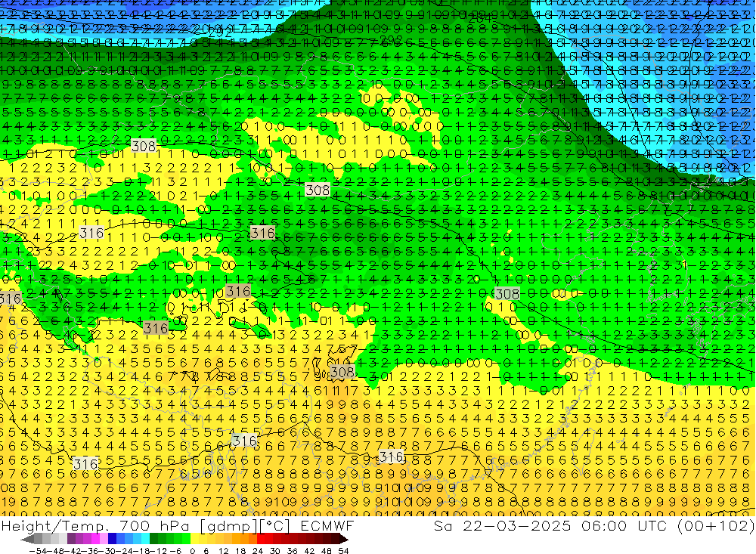Click the gray left arrow end of the color scale
Image resolution: width=756 pixels, height=554 pixels.
pyautogui.click(x=27, y=539)
